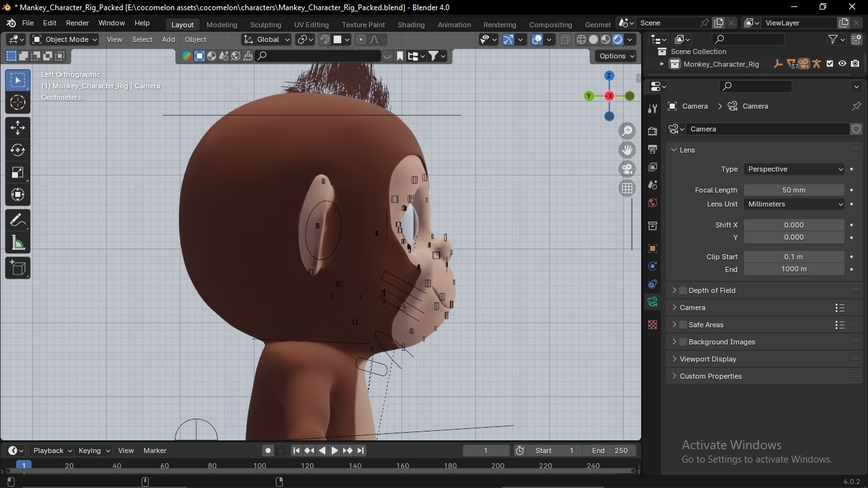Screen dimensions: 868x488
Task: Open the Render properties tab
Action: click(x=653, y=131)
